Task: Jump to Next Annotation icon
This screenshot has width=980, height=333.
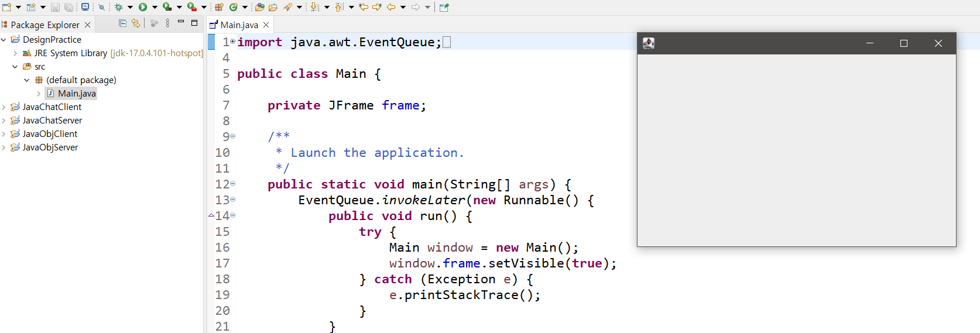Action: pyautogui.click(x=314, y=7)
